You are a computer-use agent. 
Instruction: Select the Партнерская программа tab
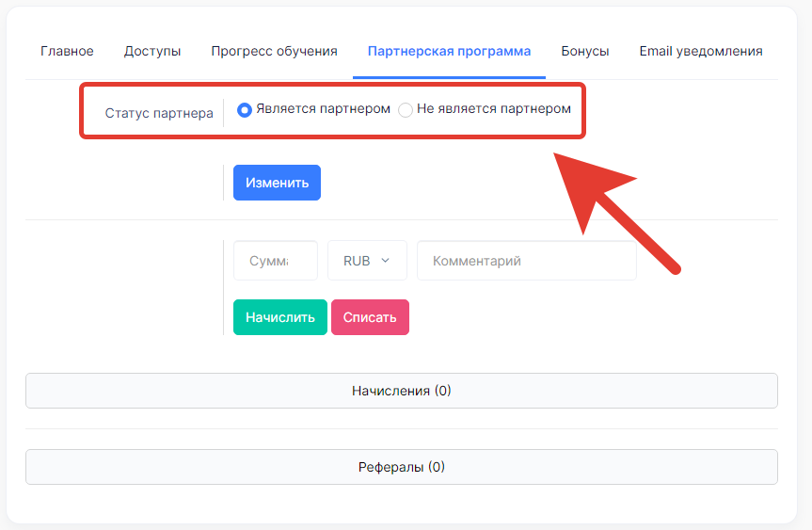449,51
